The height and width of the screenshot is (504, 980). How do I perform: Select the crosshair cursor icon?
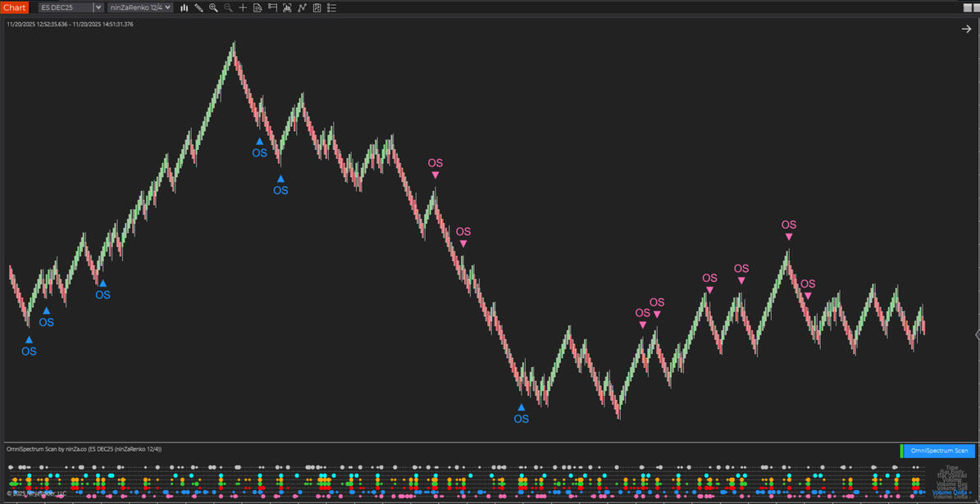pyautogui.click(x=243, y=7)
